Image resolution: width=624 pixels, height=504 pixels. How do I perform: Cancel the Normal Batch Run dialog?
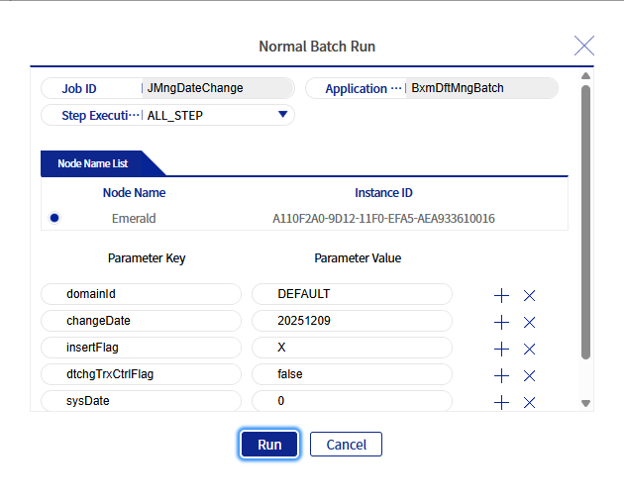(346, 445)
